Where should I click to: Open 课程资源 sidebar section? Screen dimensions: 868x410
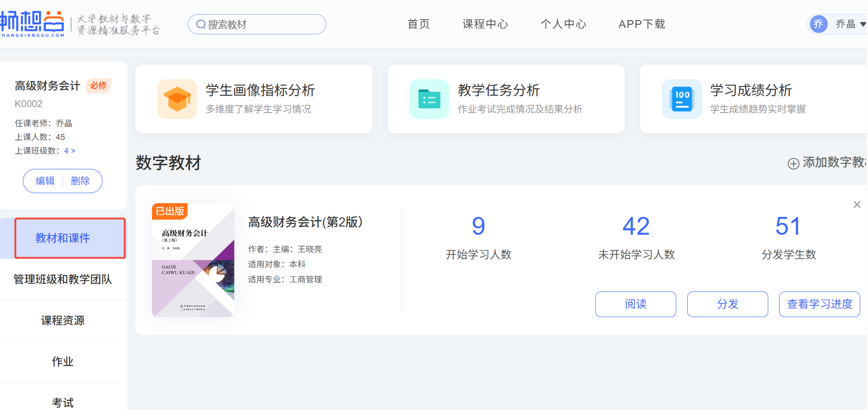63,320
